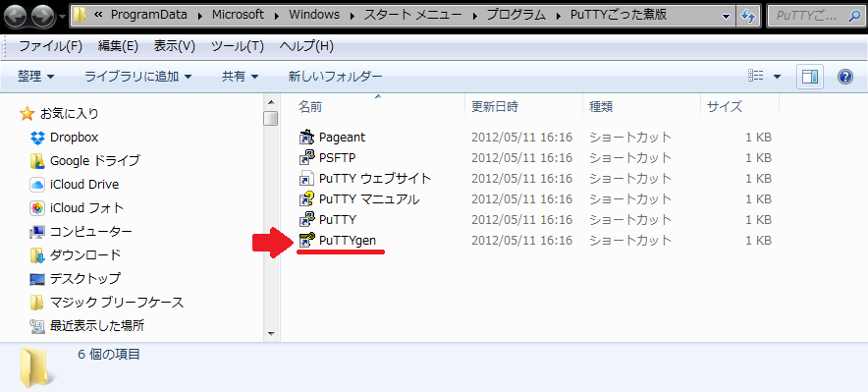The height and width of the screenshot is (392, 868).
Task: Open the 共有 dropdown menu
Action: click(x=240, y=77)
